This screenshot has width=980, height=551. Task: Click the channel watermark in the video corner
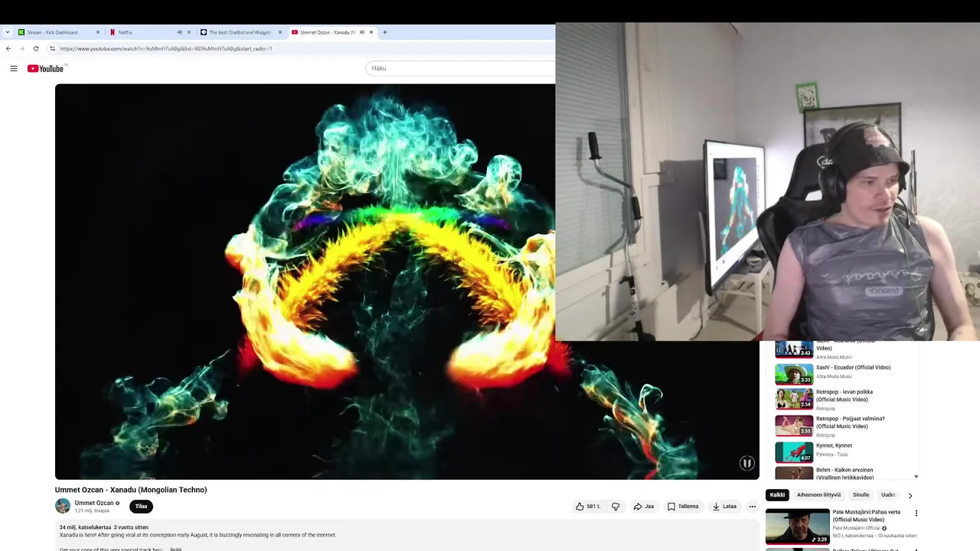coord(746,463)
